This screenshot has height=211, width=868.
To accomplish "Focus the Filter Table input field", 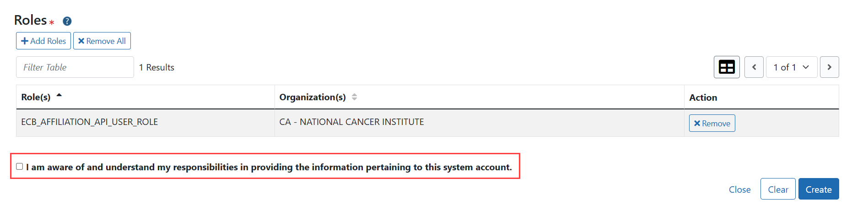I will (75, 67).
